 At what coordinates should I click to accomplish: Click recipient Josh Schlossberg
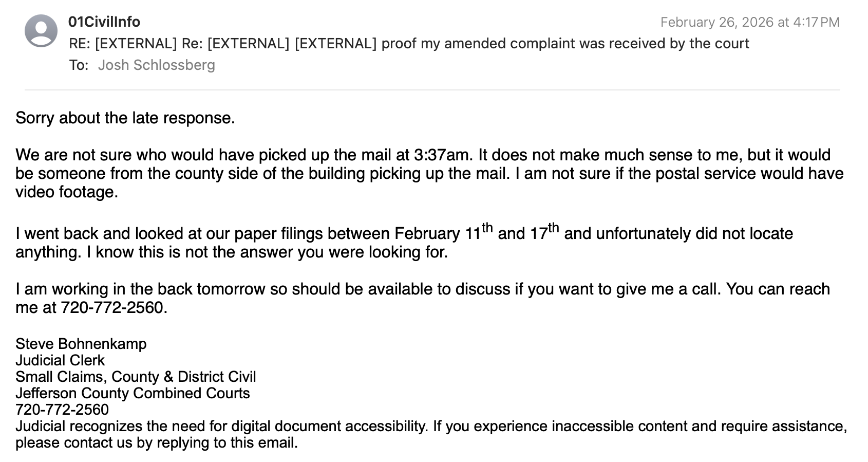tap(156, 65)
